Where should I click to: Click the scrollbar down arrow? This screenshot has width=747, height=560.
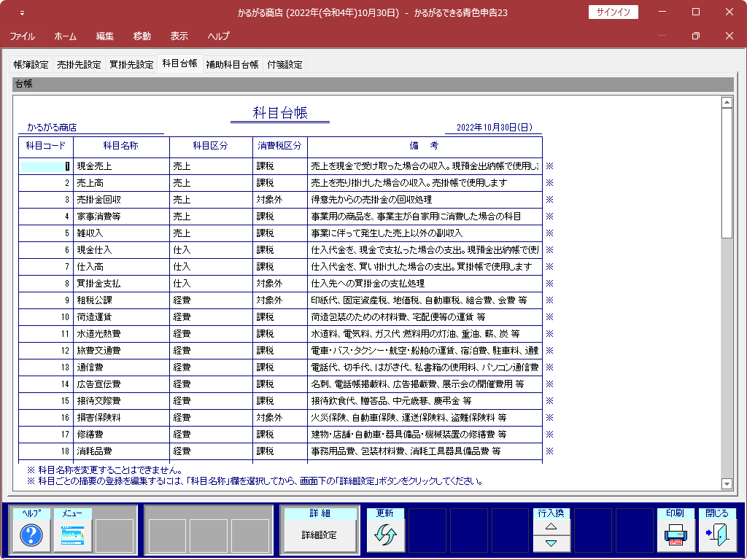727,484
